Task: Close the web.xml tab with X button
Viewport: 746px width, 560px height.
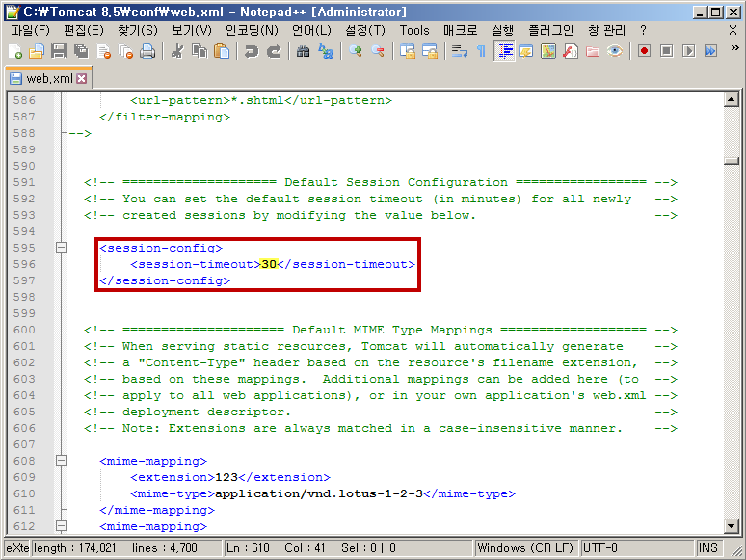Action: click(x=81, y=78)
